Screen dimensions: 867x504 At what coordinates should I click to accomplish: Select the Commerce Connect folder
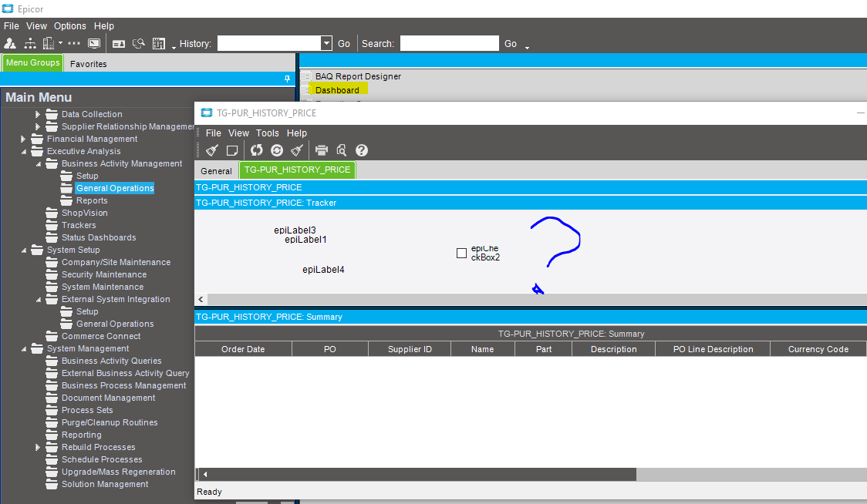(101, 336)
